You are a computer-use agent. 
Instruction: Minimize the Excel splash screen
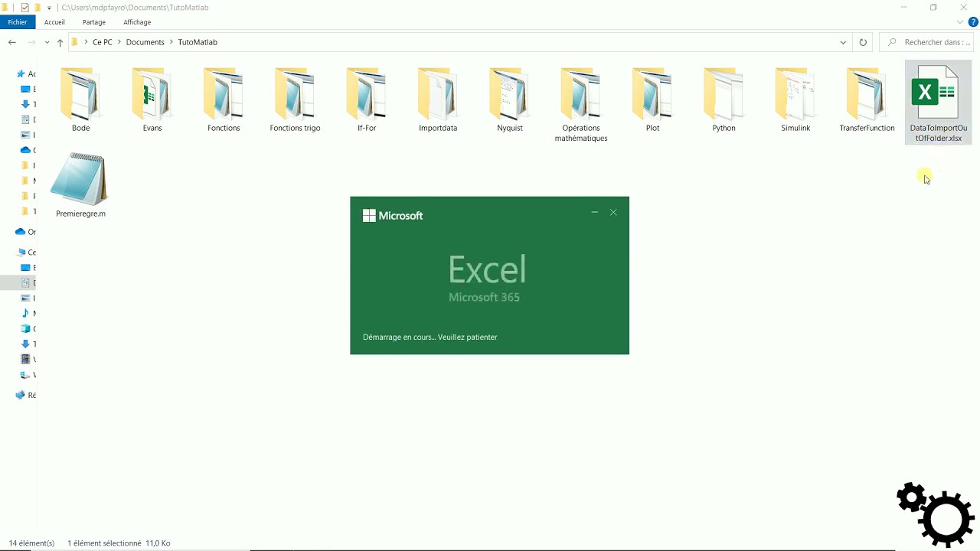[594, 212]
